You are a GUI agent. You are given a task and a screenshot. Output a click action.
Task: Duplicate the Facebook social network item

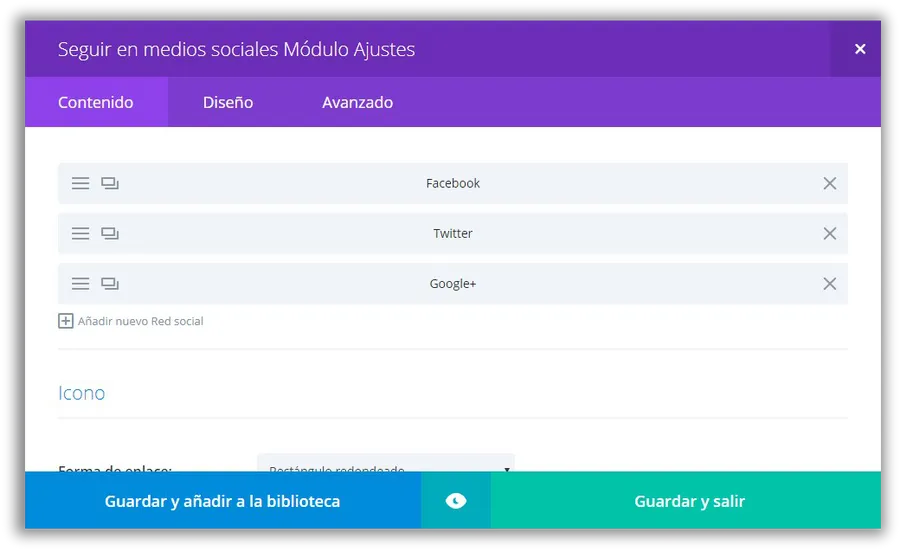(110, 183)
